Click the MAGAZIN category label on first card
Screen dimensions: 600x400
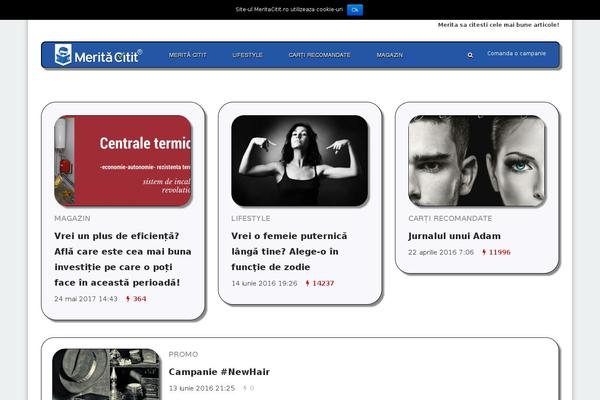(72, 219)
